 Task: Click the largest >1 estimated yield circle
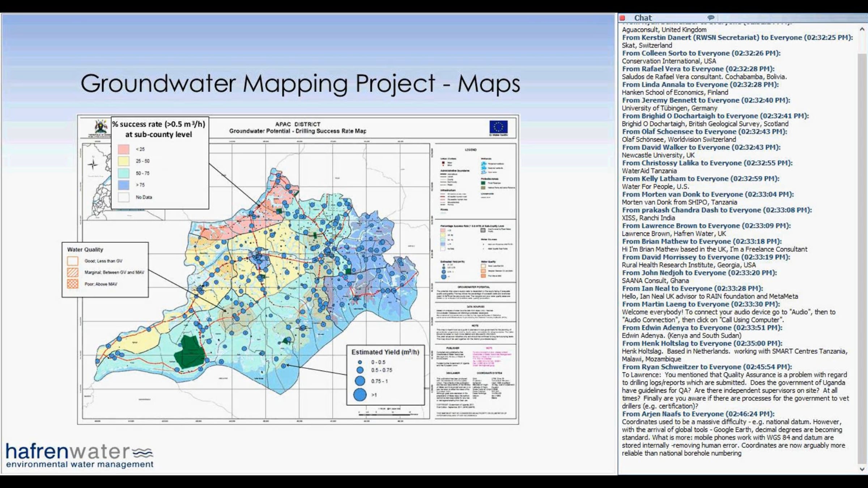point(360,395)
